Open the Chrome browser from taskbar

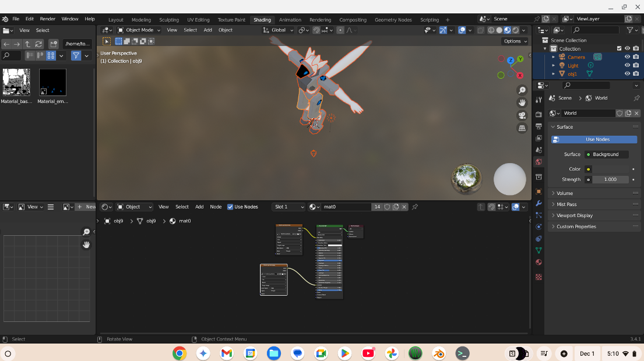[179, 353]
